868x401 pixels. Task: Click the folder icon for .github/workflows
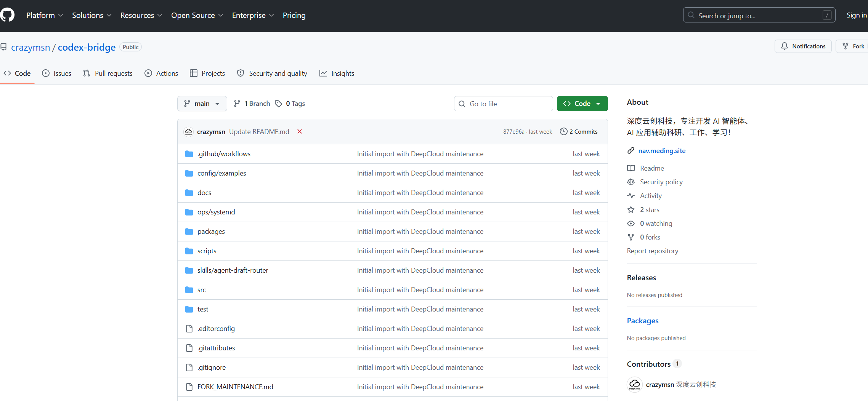pos(189,154)
